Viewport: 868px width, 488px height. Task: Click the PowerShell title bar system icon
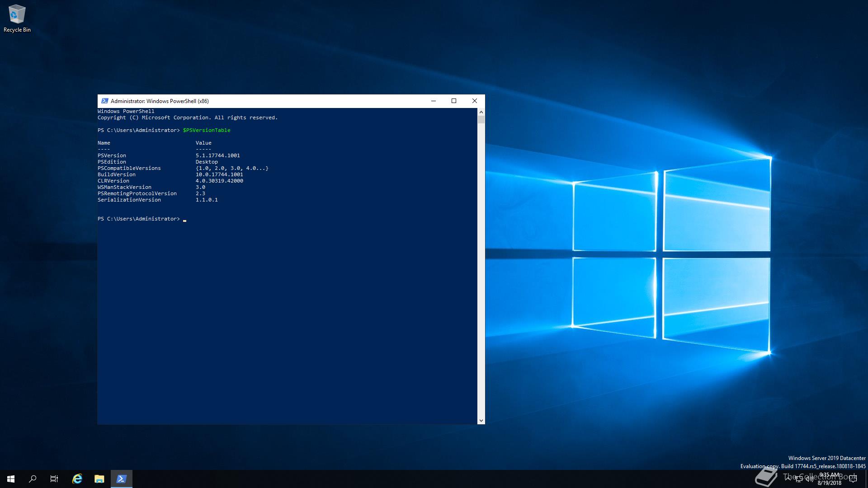click(104, 101)
